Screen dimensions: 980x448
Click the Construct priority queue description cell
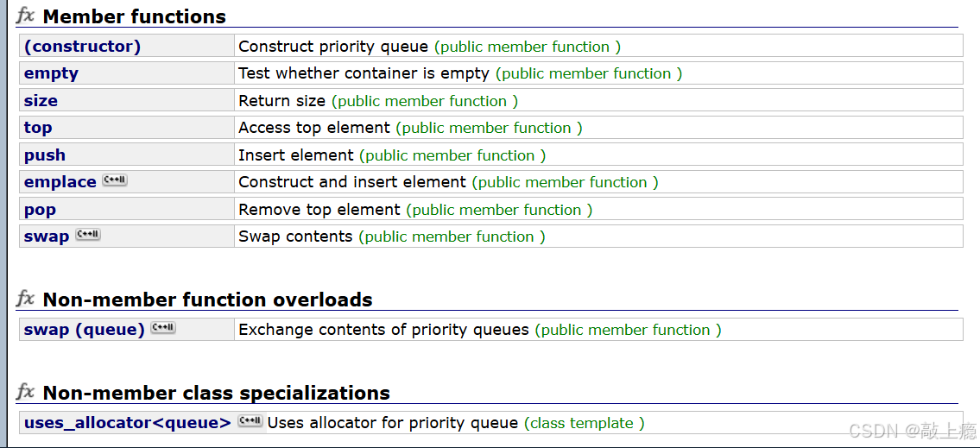[x=598, y=47]
